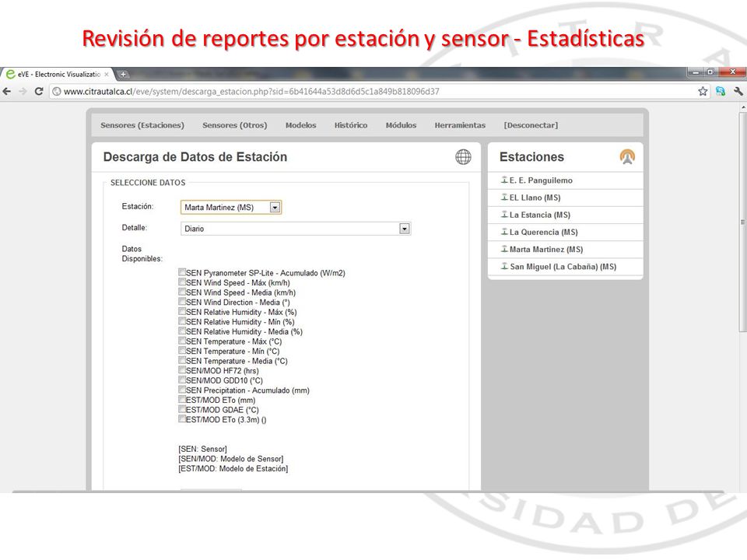Select SEN Relative Humidity - Media (%)

click(182, 331)
